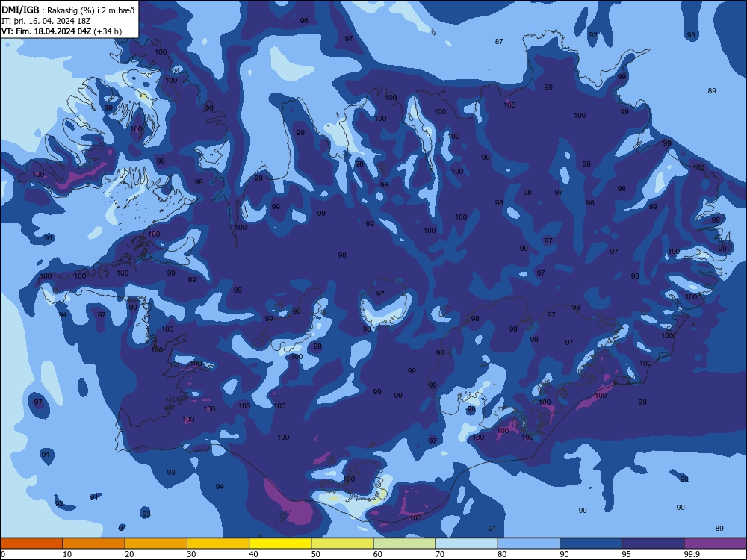Click the valid time "VT: Fim. 18.04.2024 04Z (+34 h)"

click(x=61, y=31)
